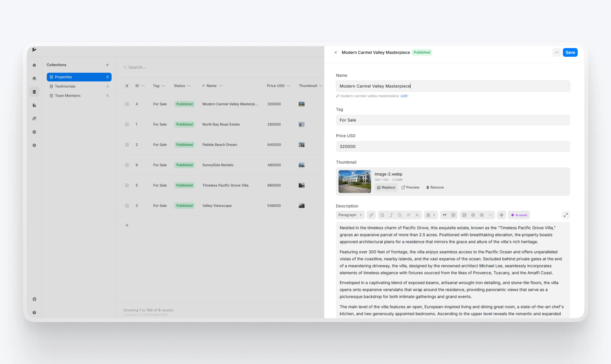The height and width of the screenshot is (364, 611).
Task: Add a new row with the plus icon
Action: [x=127, y=225]
